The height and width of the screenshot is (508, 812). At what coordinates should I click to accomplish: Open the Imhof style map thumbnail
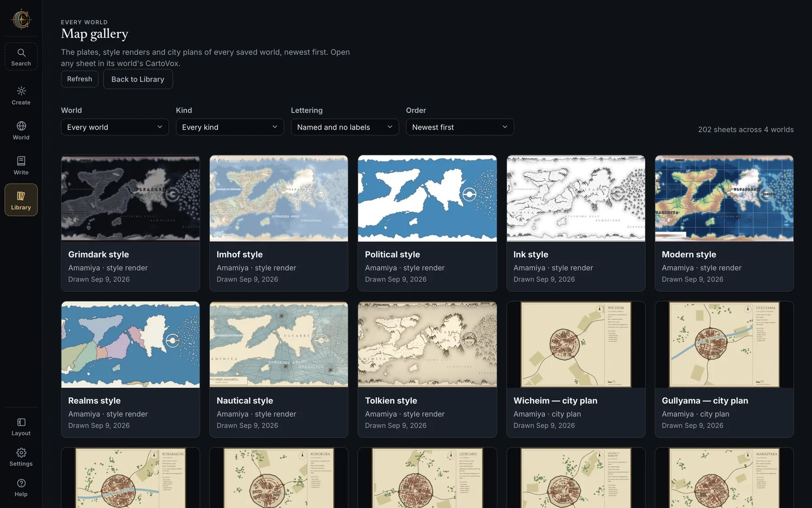coord(279,198)
